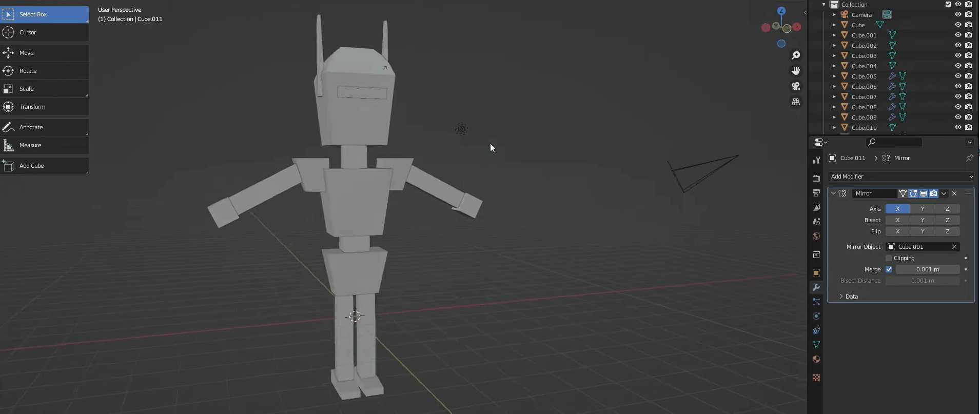Enable Mirror Axis Y
The width and height of the screenshot is (980, 414).
pos(923,209)
